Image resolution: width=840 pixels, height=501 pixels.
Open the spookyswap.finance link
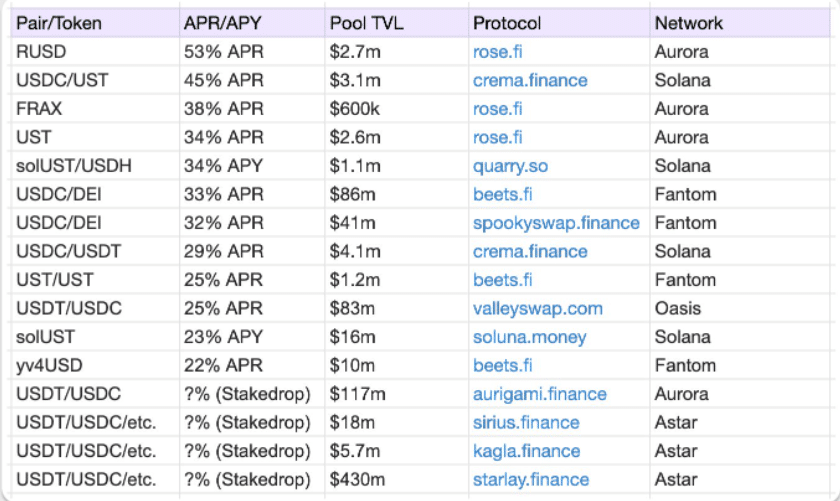(553, 223)
